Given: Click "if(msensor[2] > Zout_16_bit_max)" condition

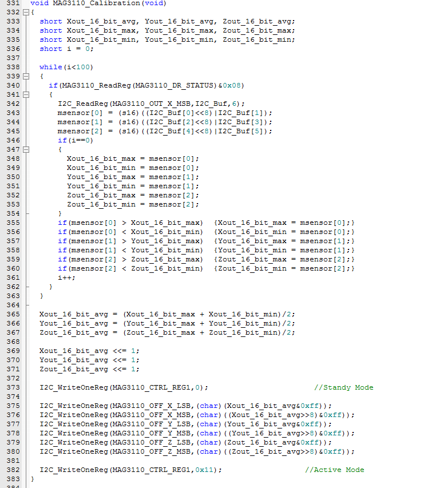Looking at the screenshot, I should [130, 259].
